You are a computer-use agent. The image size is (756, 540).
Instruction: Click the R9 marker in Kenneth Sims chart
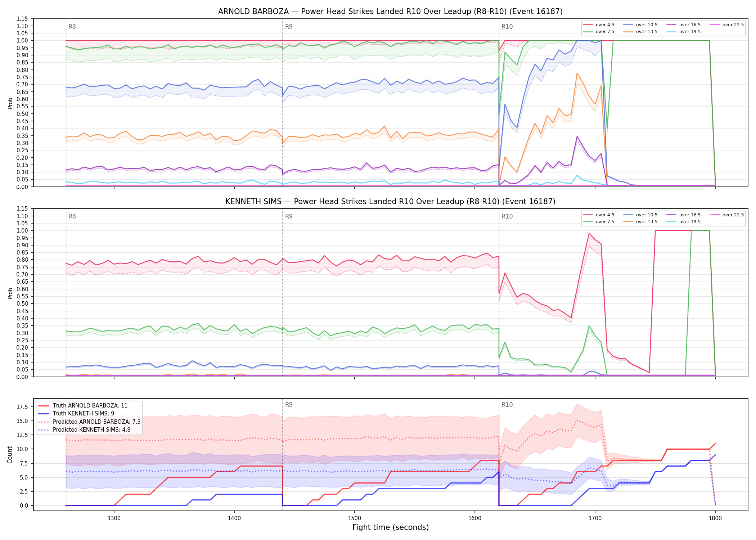289,216
